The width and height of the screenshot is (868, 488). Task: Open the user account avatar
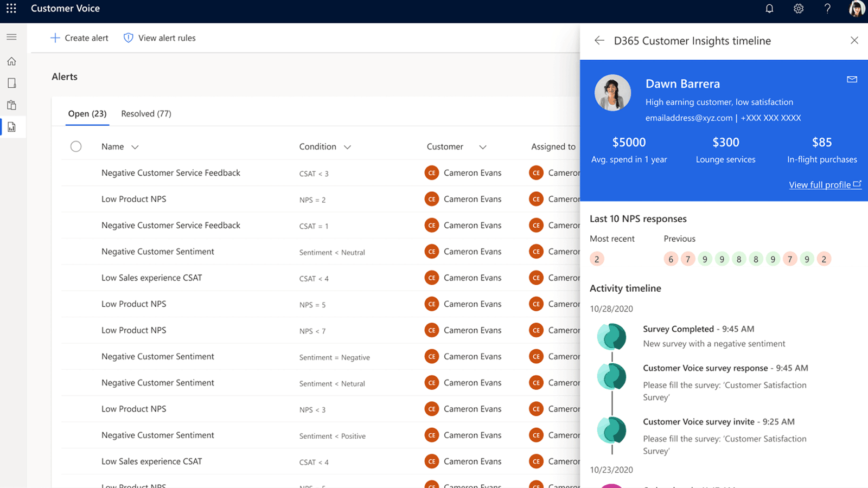click(857, 9)
